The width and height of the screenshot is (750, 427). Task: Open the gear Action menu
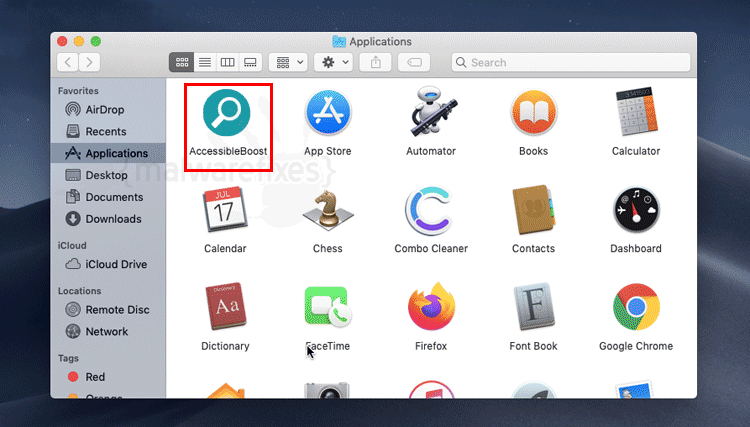tap(333, 62)
